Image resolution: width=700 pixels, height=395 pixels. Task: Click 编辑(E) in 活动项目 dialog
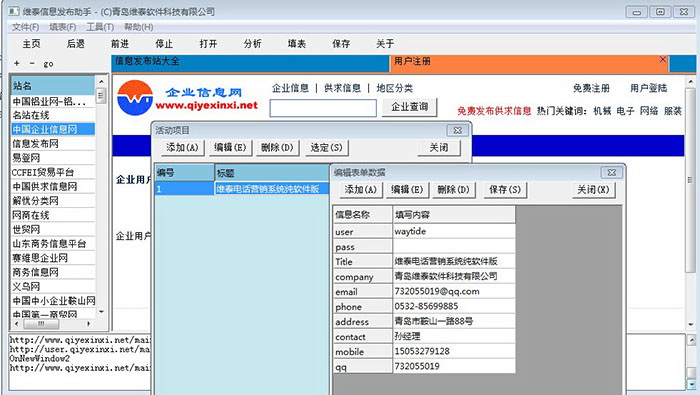click(x=230, y=148)
